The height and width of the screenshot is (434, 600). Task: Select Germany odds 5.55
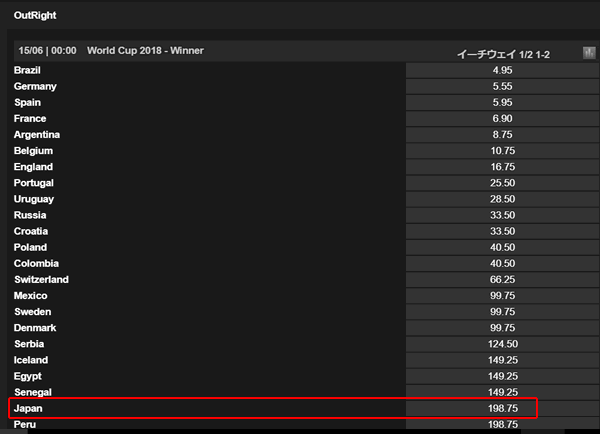pyautogui.click(x=502, y=86)
